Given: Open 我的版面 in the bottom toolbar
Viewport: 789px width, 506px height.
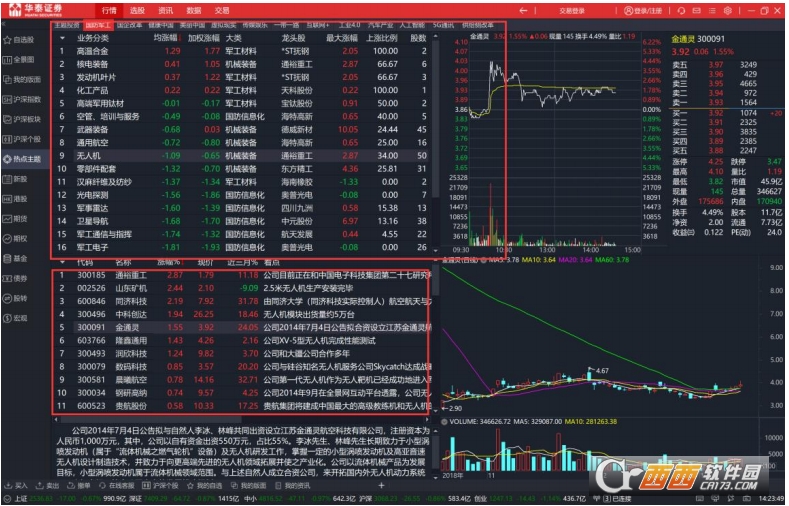Looking at the screenshot, I should click(x=249, y=486).
